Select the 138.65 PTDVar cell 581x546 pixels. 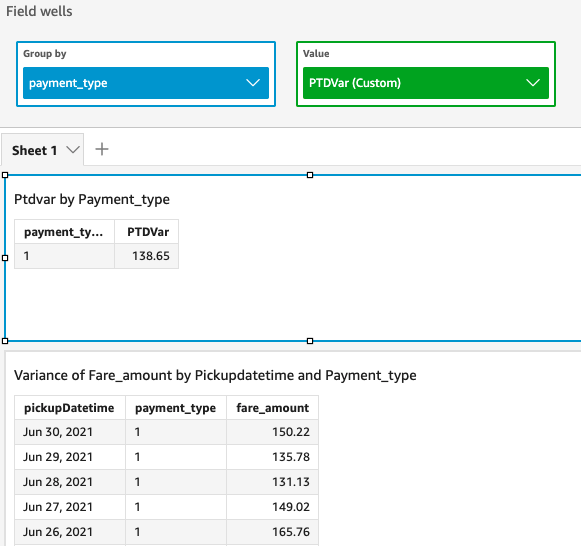click(147, 256)
